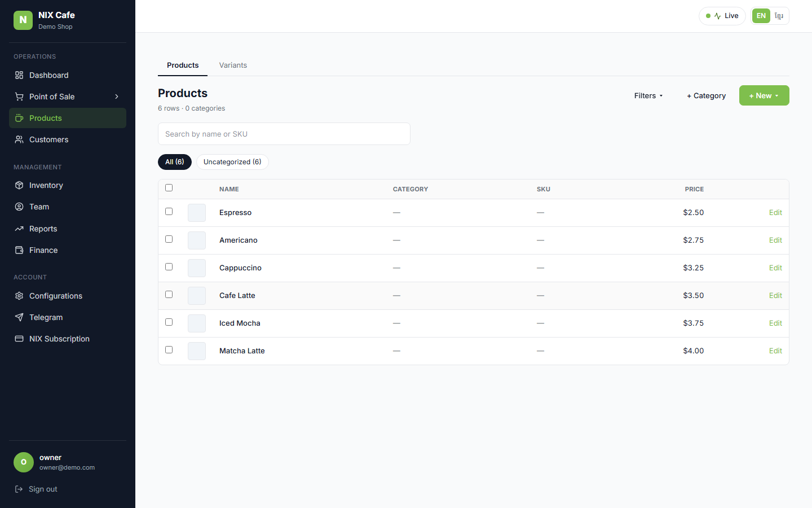Click the NAME column header

(x=229, y=189)
